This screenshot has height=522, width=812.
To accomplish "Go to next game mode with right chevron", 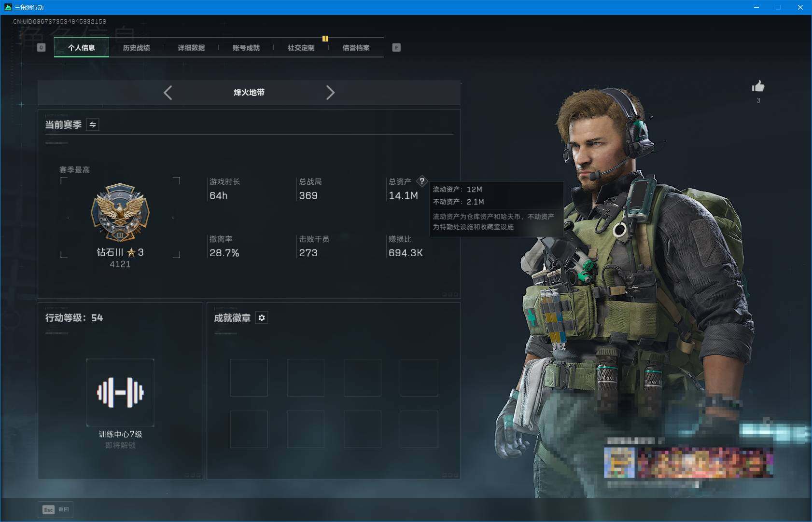I will pos(330,93).
